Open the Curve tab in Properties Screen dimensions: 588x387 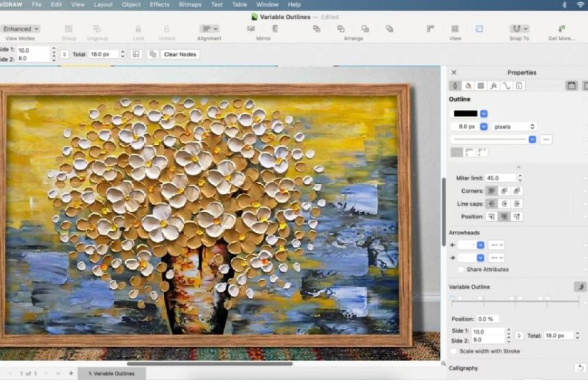click(506, 86)
